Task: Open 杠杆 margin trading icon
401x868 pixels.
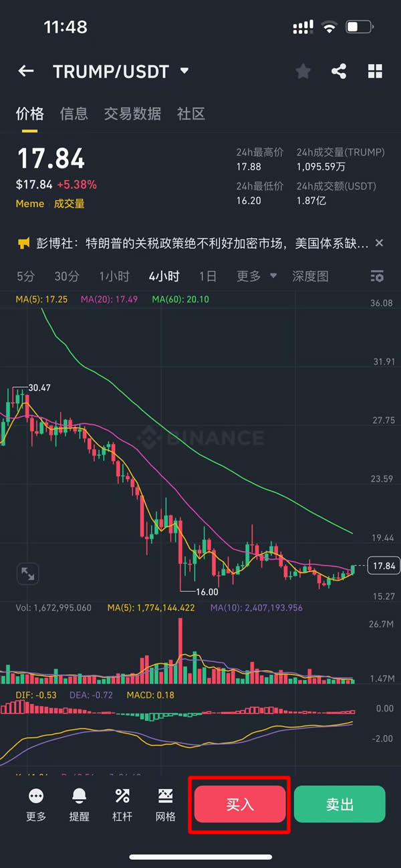Action: click(x=122, y=804)
